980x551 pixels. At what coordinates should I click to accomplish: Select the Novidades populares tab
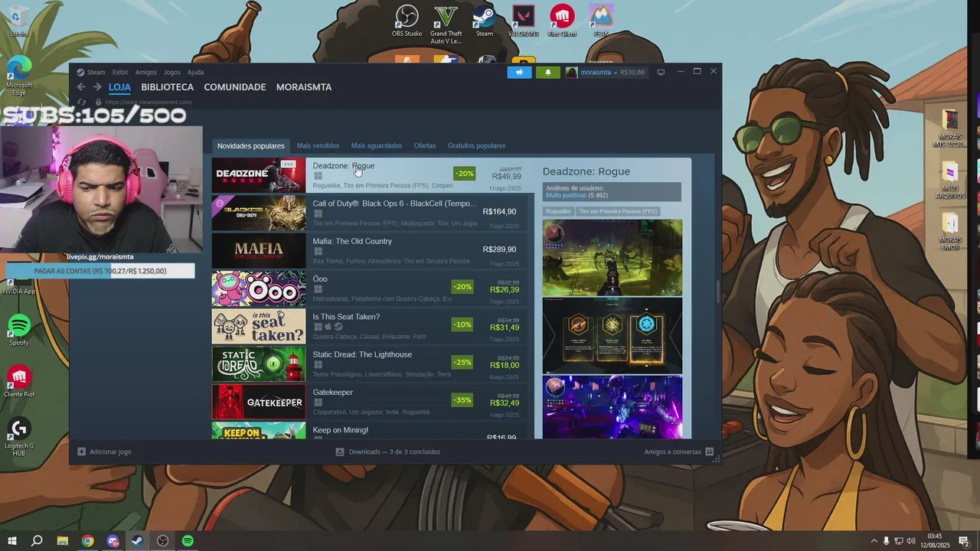pos(250,145)
